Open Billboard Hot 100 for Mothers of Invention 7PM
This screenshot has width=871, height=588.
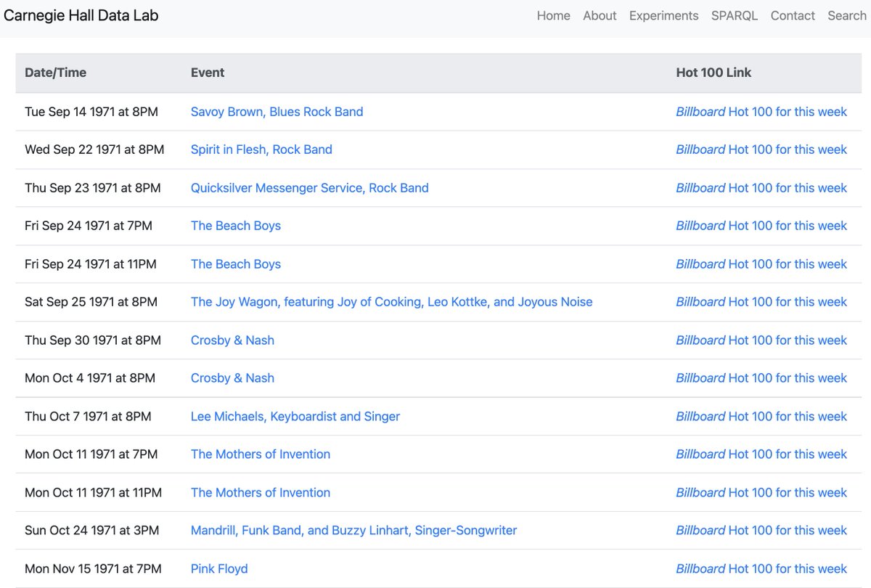coord(761,454)
